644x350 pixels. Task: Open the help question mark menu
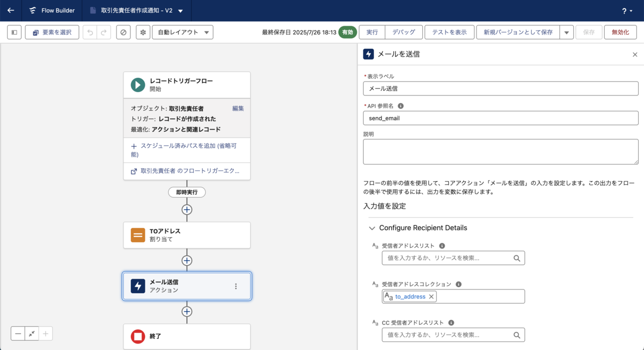626,11
